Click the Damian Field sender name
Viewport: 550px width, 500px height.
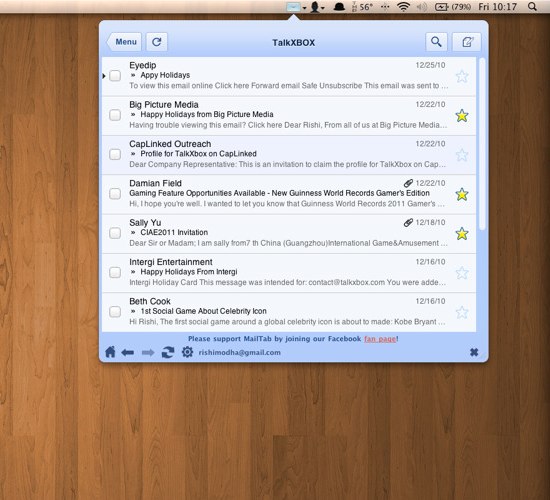[x=155, y=183]
